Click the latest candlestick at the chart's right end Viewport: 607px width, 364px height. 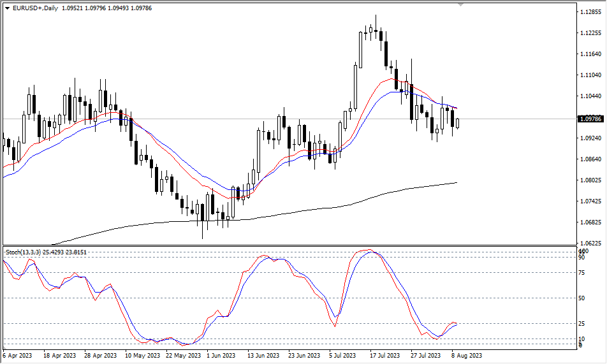pyautogui.click(x=457, y=122)
